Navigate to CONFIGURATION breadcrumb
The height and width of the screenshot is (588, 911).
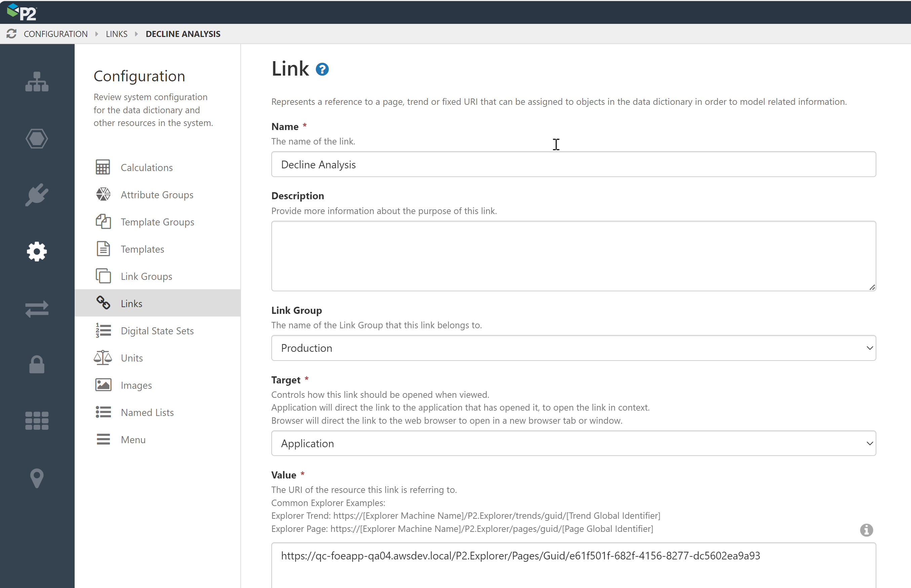tap(56, 34)
